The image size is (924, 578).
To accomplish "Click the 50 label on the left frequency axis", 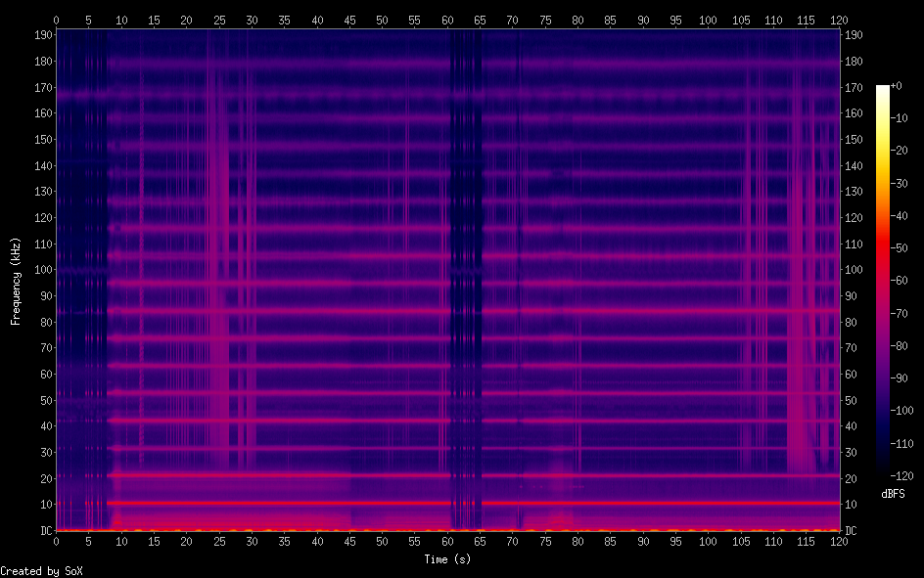I will coord(44,400).
